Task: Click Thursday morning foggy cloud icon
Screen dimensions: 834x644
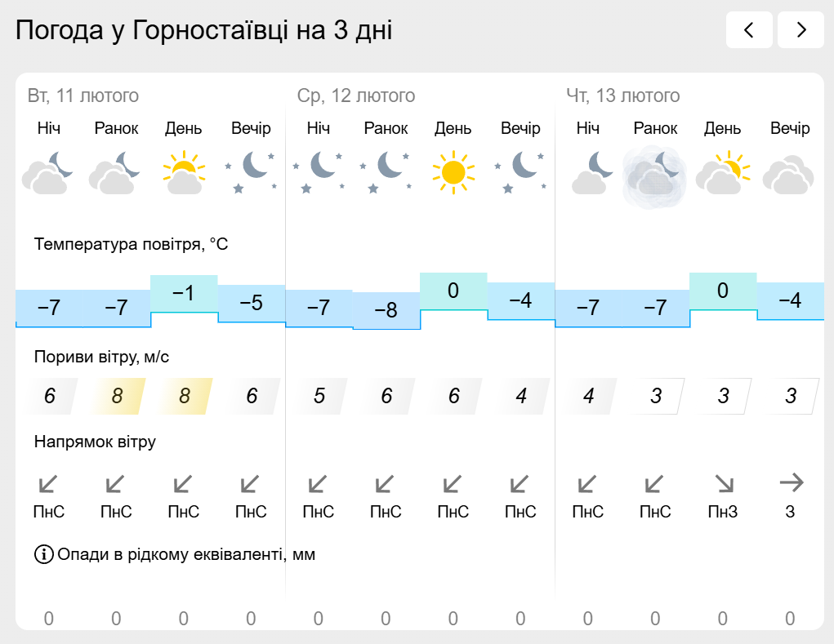Action: click(655, 177)
